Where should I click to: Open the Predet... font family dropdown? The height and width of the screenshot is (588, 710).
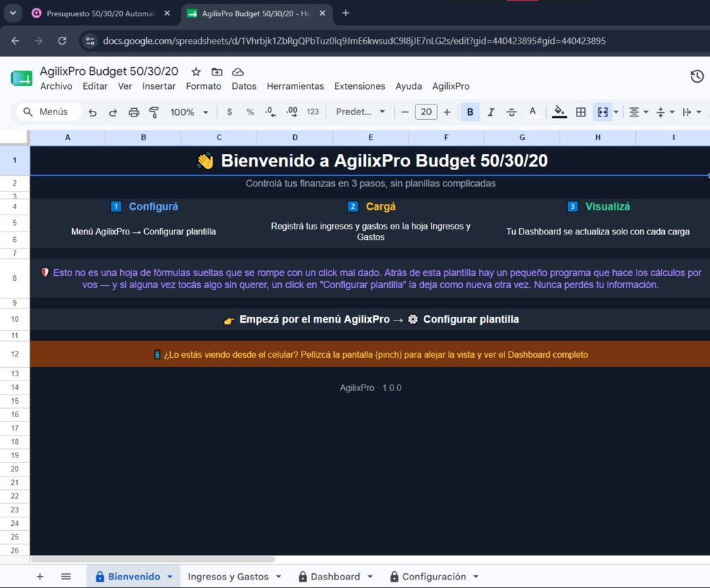(x=360, y=112)
